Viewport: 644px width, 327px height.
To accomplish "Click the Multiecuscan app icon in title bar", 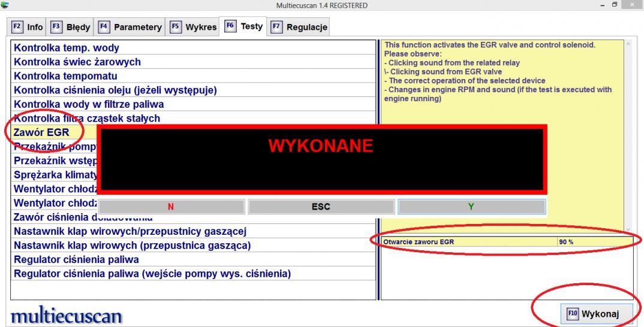I will 5,5.
